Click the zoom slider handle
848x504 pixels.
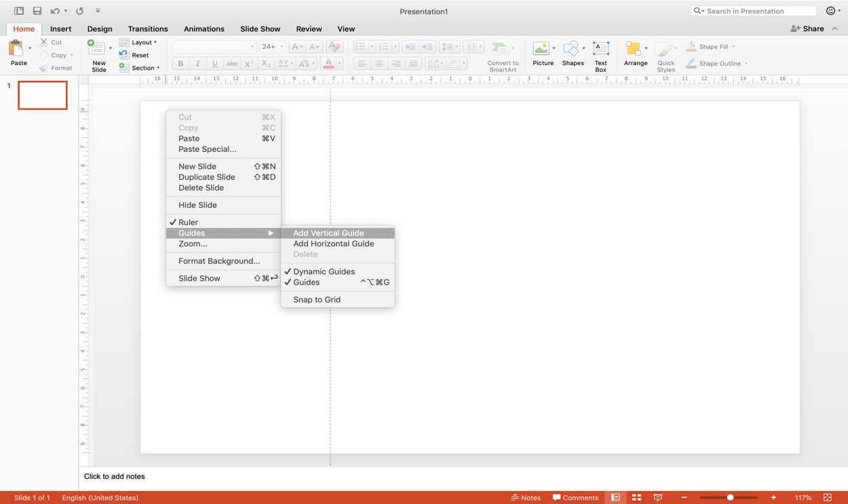pos(730,498)
